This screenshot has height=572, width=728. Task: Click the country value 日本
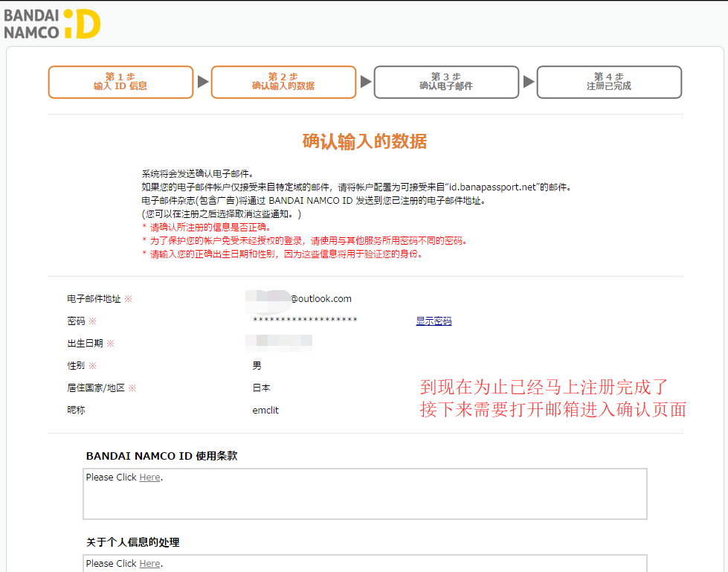pos(262,388)
